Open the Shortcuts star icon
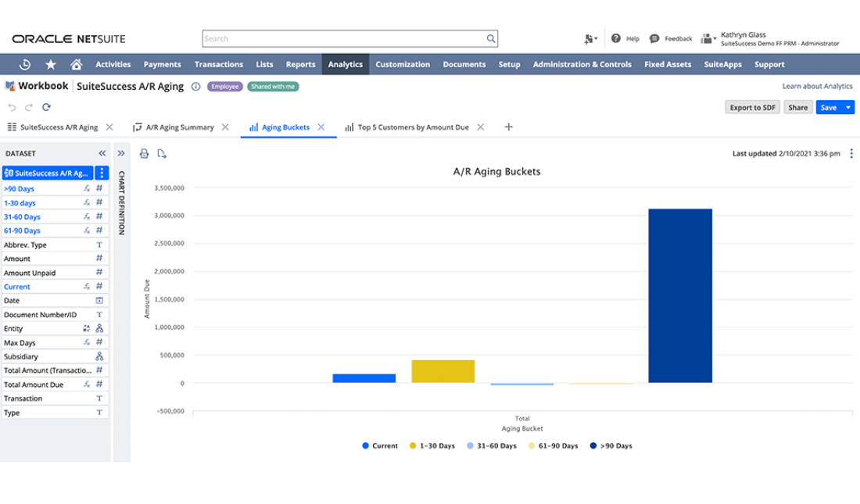Image resolution: width=860 pixels, height=504 pixels. click(51, 64)
